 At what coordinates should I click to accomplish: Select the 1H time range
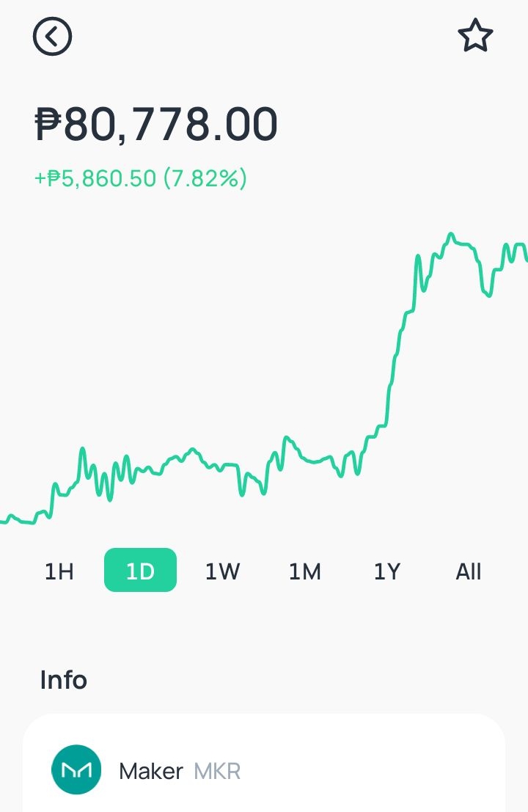(x=59, y=571)
